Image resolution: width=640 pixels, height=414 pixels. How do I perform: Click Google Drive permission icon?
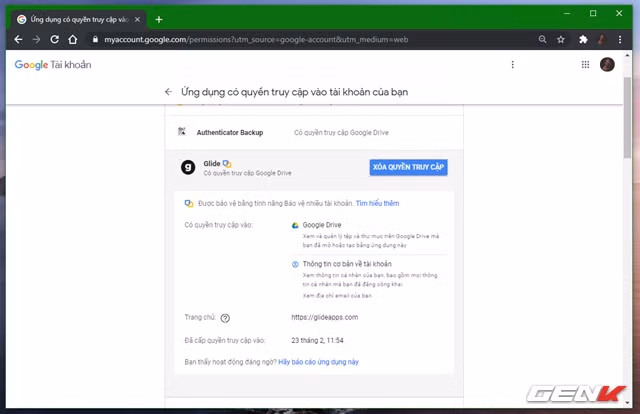295,225
